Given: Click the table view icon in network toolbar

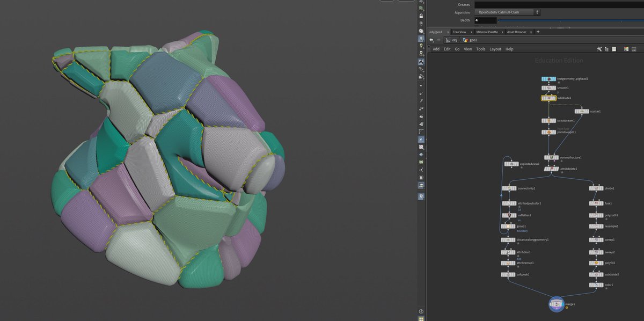Looking at the screenshot, I should tap(615, 49).
